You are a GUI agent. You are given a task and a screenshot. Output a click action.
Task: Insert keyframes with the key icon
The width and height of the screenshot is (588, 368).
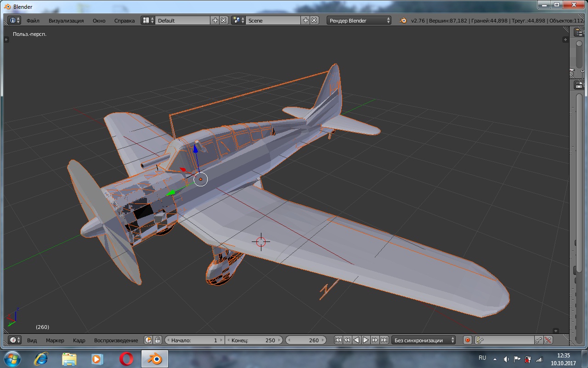click(x=539, y=340)
